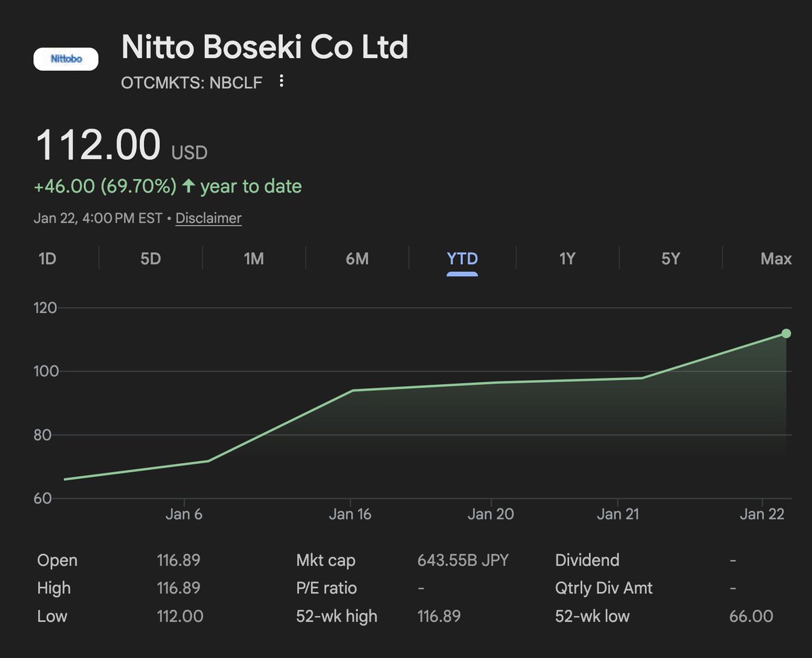812x658 pixels.
Task: Open the Disclaimer link
Action: pyautogui.click(x=208, y=218)
